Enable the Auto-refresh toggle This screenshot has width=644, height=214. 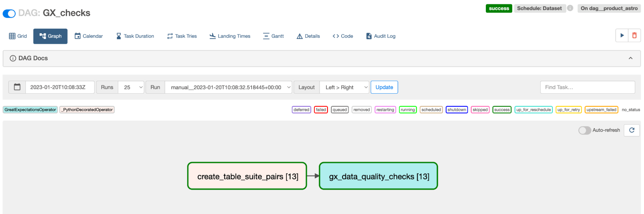[584, 130]
